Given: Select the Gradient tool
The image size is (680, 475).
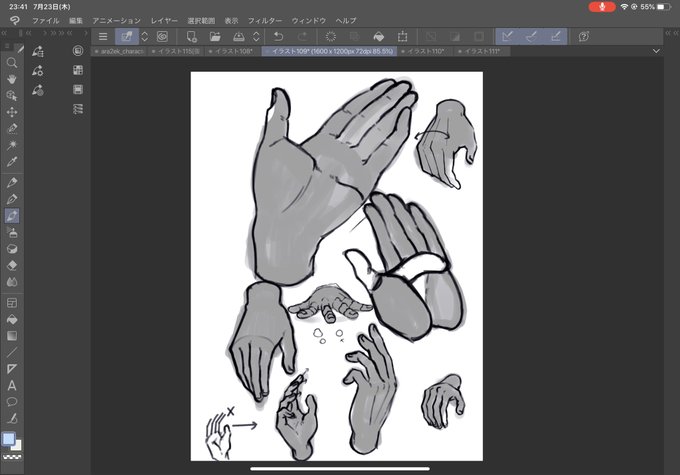Looking at the screenshot, I should coord(12,336).
